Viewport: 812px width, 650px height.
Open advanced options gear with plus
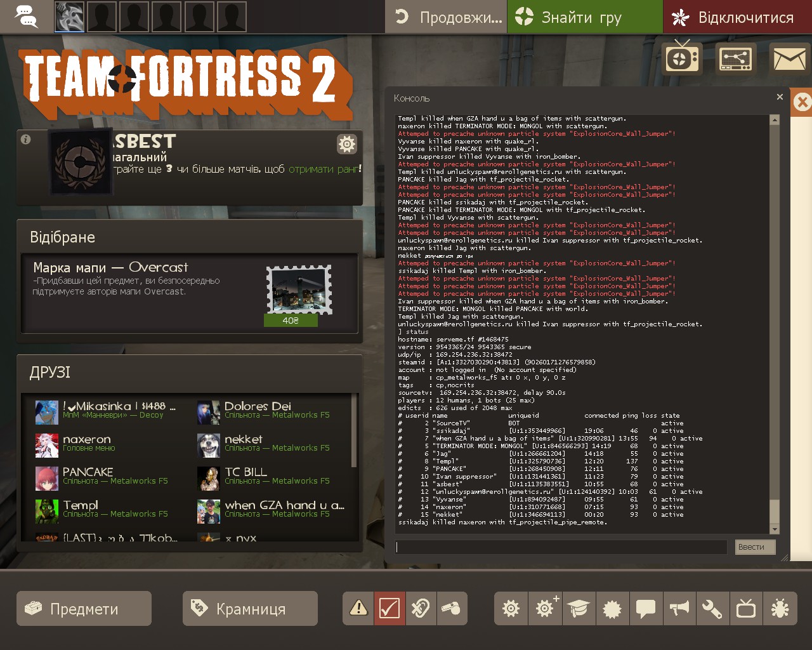545,609
